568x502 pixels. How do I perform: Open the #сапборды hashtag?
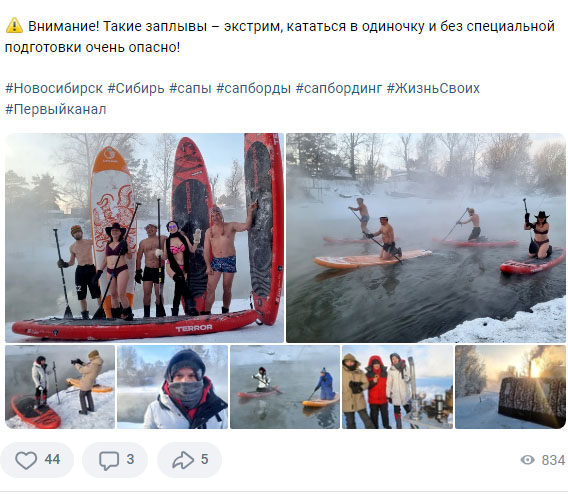[254, 88]
